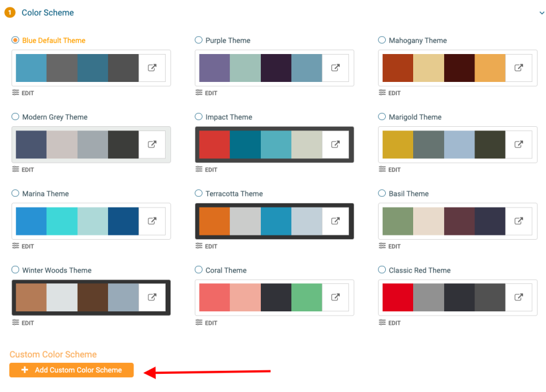Click the red swatch in Impact Theme
Screen dimensions: 546x392
coord(215,144)
